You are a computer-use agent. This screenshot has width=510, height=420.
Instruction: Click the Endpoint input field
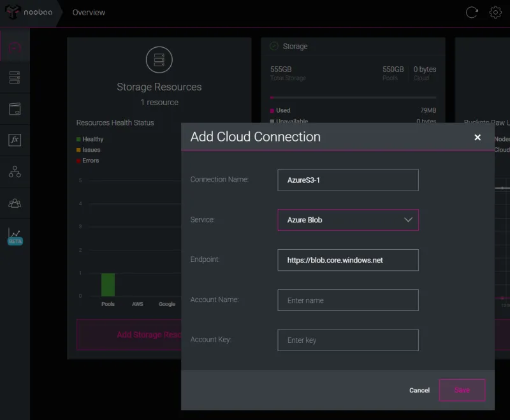click(x=347, y=260)
